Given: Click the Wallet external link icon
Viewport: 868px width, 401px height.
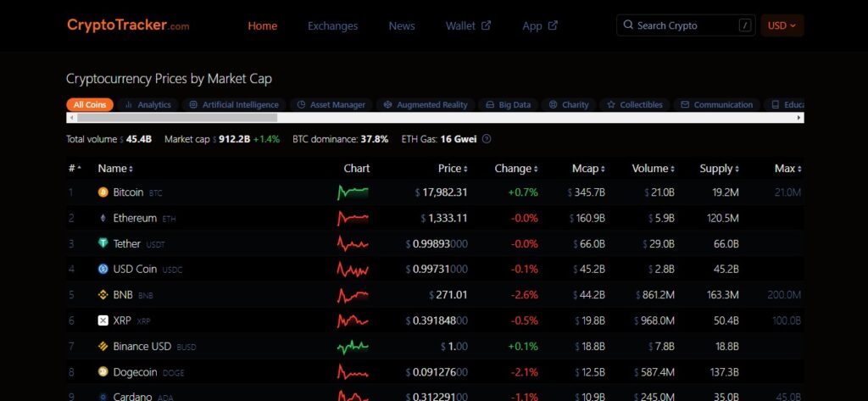Looking at the screenshot, I should 486,25.
